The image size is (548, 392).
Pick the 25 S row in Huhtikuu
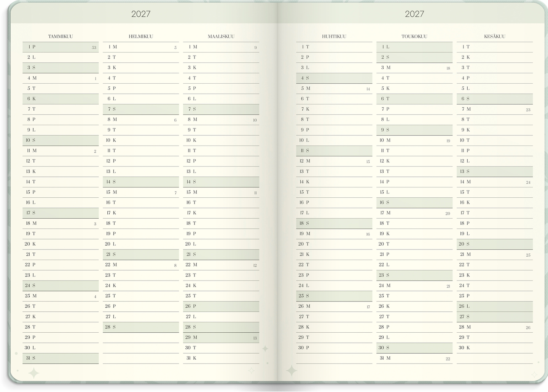pyautogui.click(x=334, y=296)
